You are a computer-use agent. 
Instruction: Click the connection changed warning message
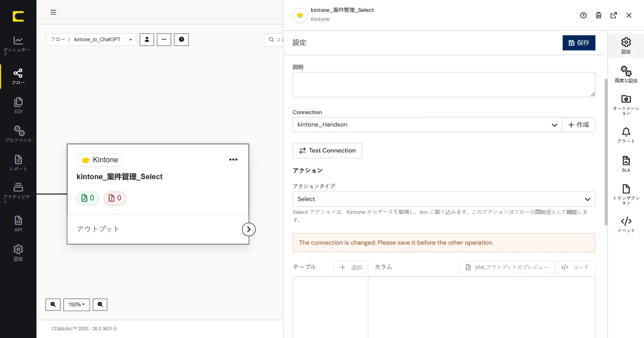pos(444,243)
